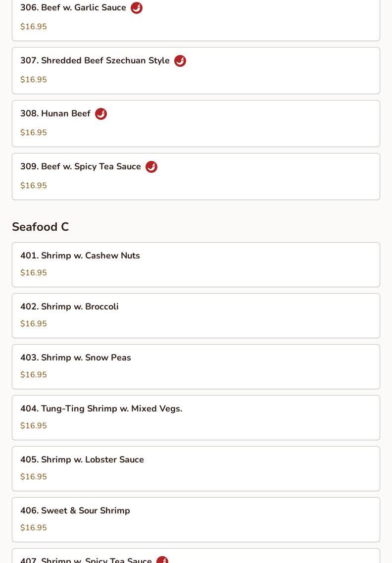Click the $16.95 price under Hunan Beef
Viewport: 392px width, 563px height.
tap(33, 133)
